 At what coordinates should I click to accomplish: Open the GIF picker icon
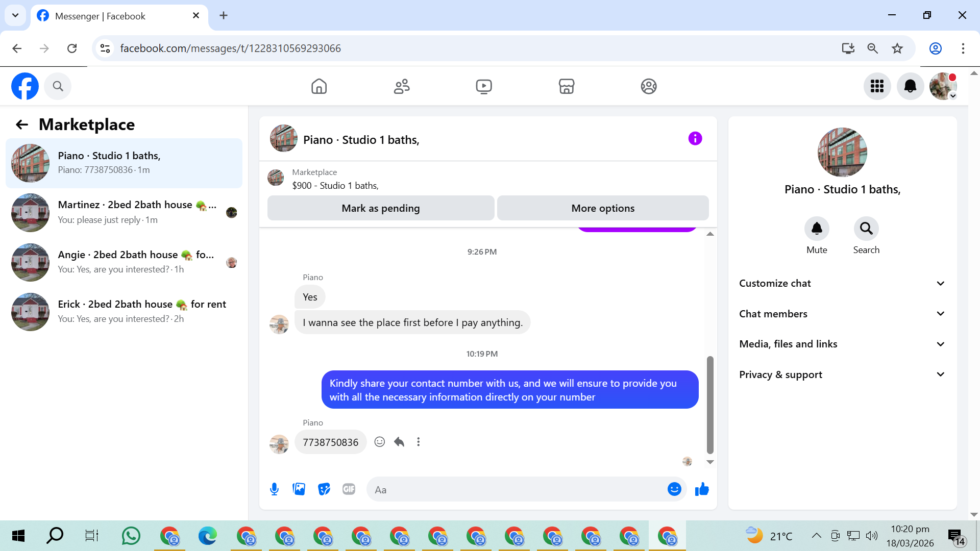[x=349, y=489]
